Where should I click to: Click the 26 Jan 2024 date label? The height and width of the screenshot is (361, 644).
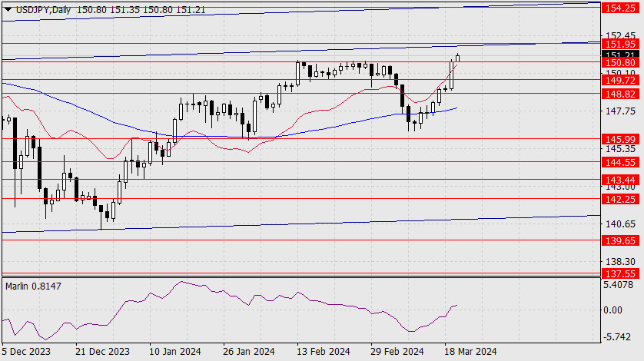[249, 352]
